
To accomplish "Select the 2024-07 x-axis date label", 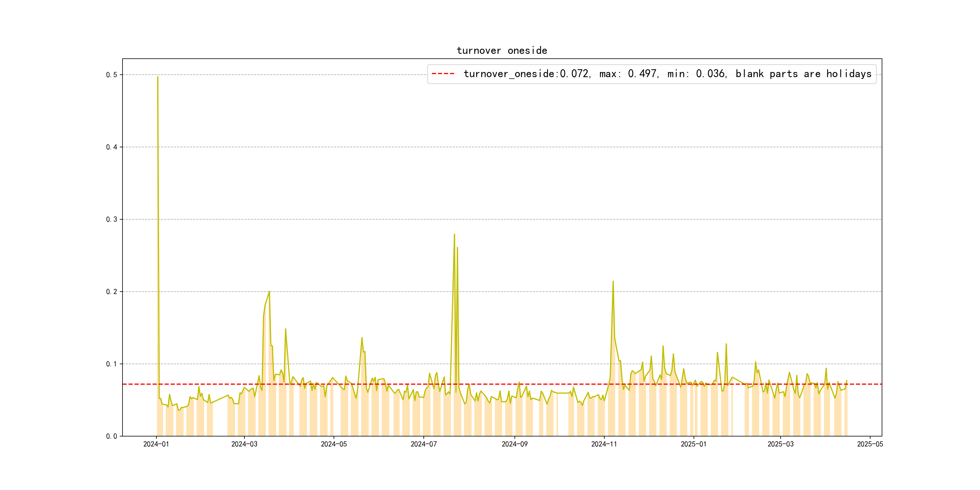I will point(423,444).
